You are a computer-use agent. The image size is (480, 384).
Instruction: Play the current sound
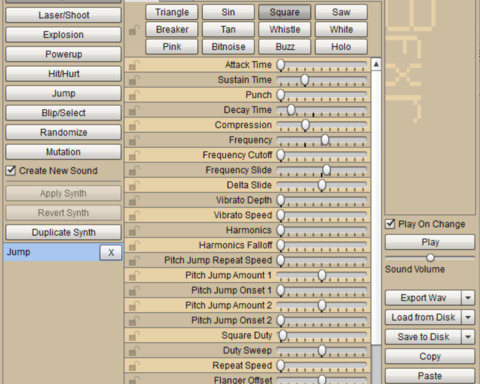coord(430,242)
